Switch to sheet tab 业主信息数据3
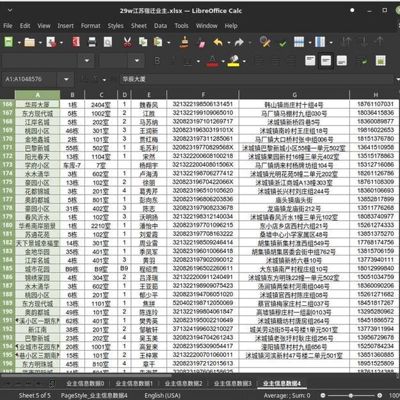The width and height of the screenshot is (400, 400). [233, 383]
